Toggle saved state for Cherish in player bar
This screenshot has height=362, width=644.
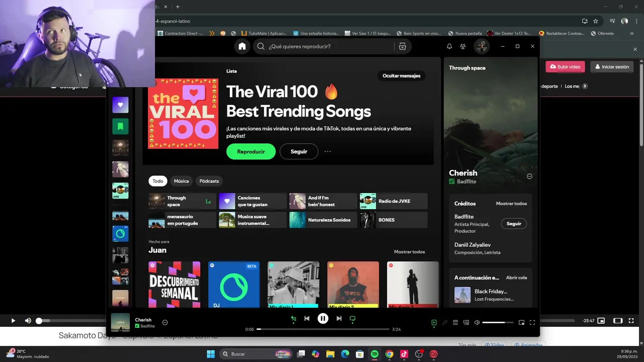[x=165, y=322]
